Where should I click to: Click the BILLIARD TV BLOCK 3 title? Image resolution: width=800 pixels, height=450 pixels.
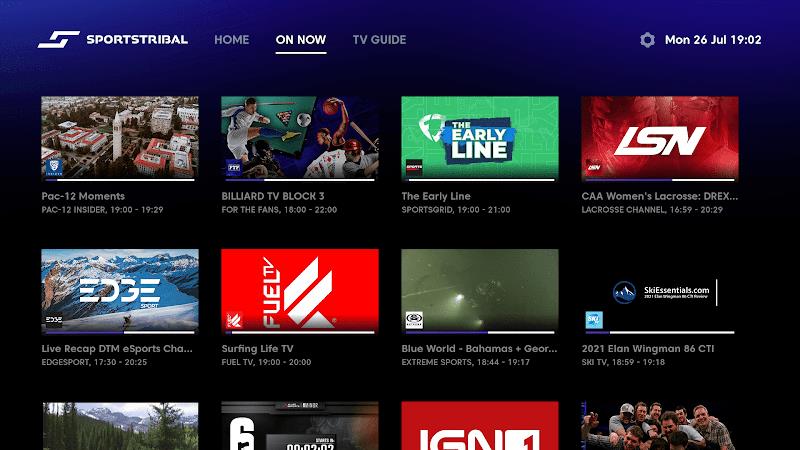coord(273,196)
